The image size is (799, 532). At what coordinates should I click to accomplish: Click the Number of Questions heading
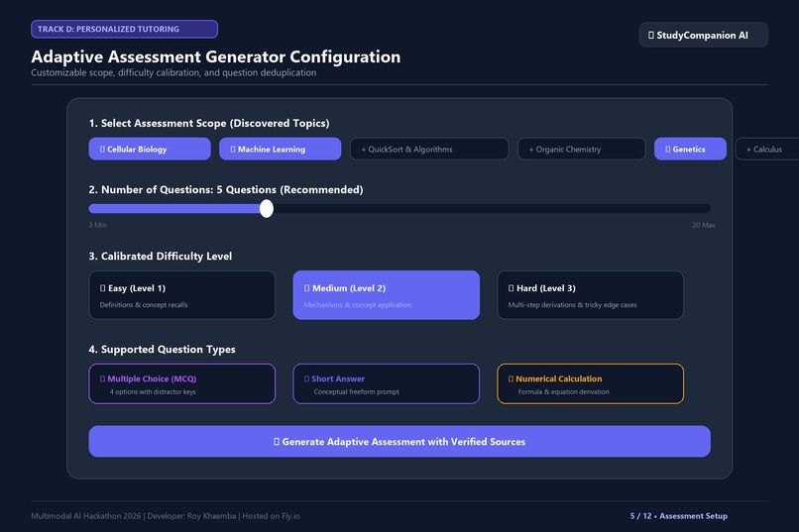pyautogui.click(x=226, y=189)
